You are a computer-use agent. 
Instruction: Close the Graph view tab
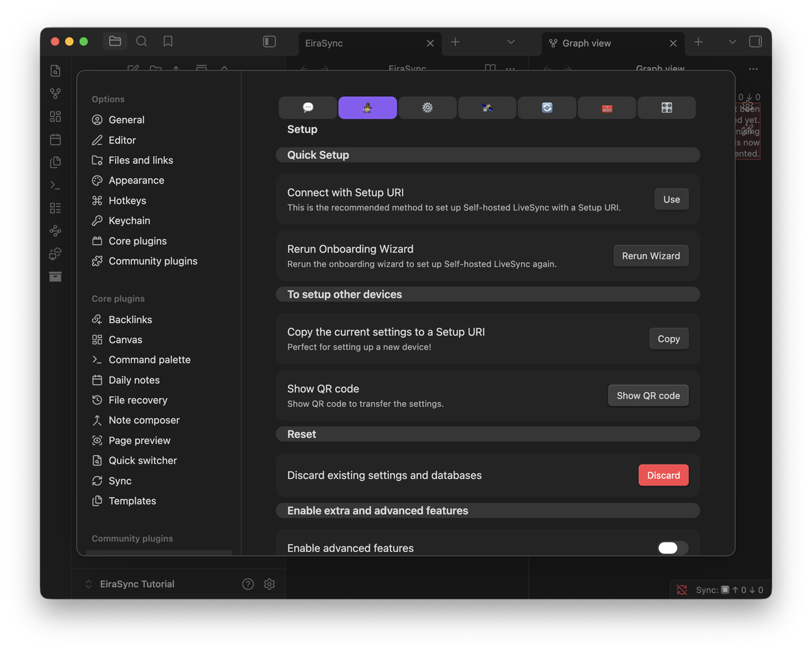coord(673,43)
